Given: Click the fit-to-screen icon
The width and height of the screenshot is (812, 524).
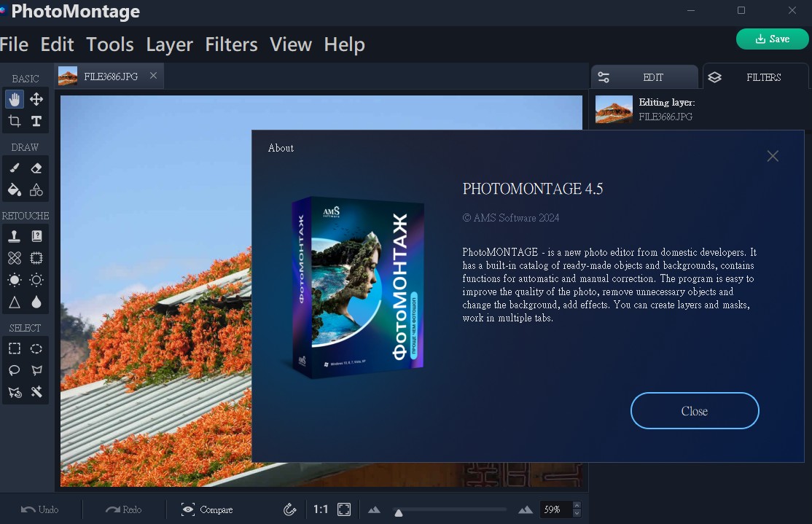Looking at the screenshot, I should [x=344, y=509].
